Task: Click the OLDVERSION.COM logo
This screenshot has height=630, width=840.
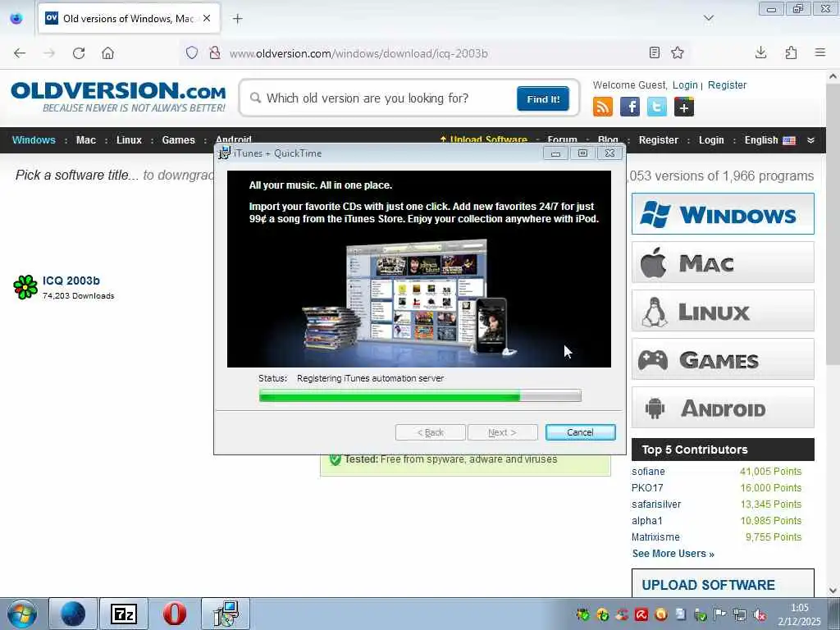Action: click(118, 96)
